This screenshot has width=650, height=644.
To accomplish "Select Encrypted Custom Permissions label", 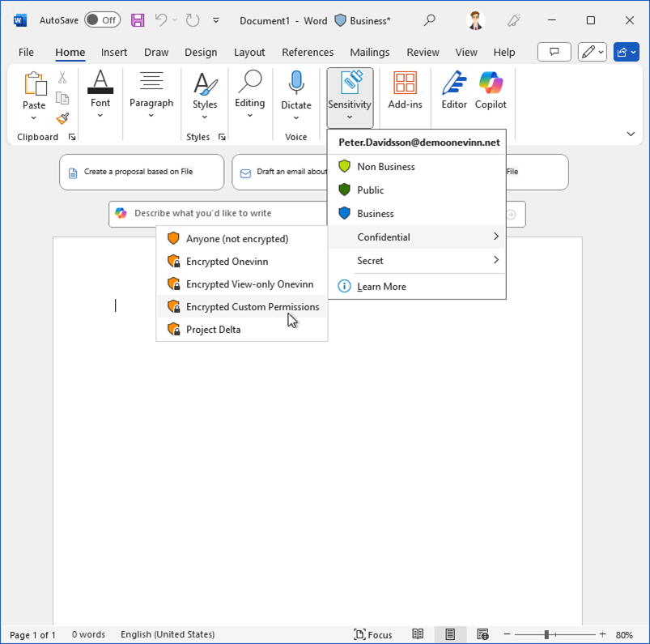I will (252, 307).
